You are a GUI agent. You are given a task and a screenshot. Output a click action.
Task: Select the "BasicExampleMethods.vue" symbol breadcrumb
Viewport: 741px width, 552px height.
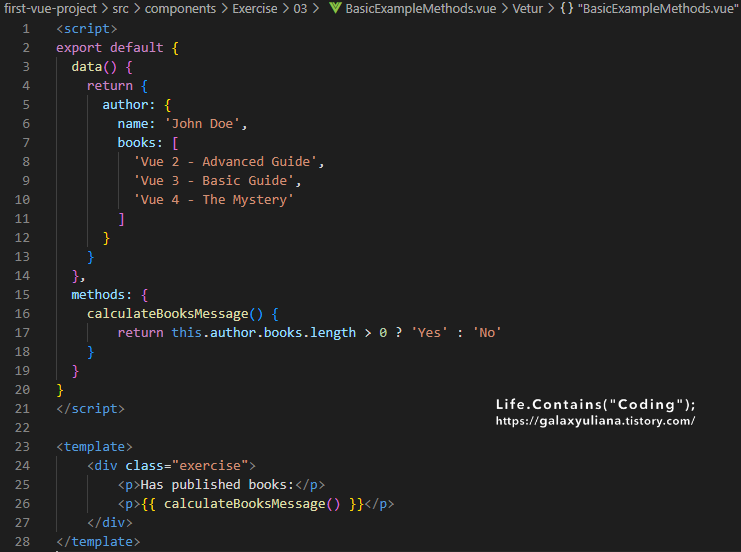[x=658, y=9]
